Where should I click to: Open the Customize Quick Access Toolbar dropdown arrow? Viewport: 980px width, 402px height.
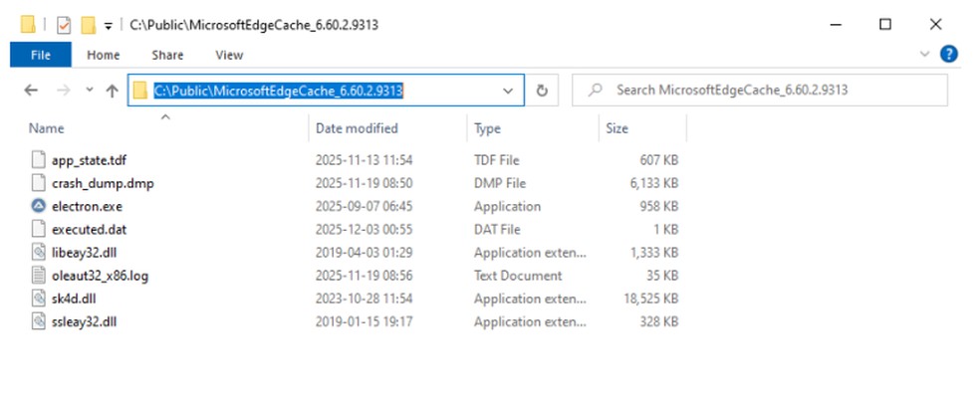[109, 26]
